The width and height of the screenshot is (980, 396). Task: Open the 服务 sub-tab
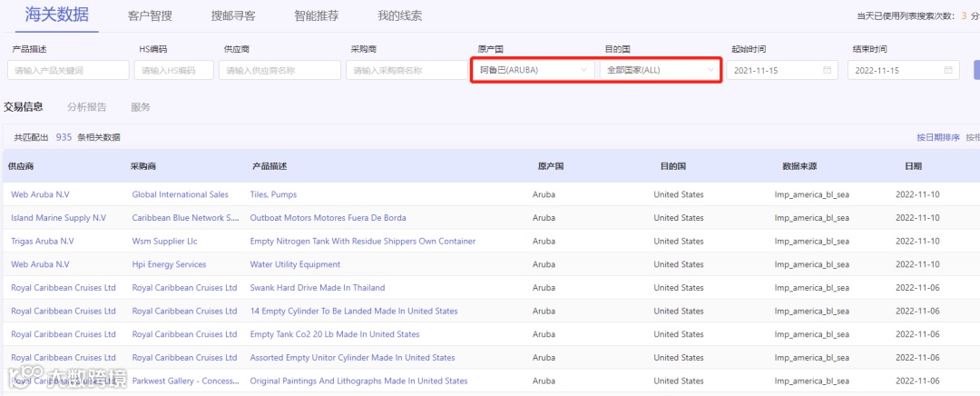tap(141, 107)
